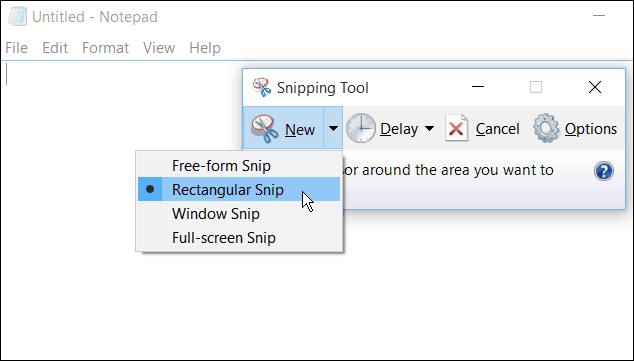Minimize the Snipping Tool window
Viewport: 634px width, 361px height.
[x=478, y=87]
